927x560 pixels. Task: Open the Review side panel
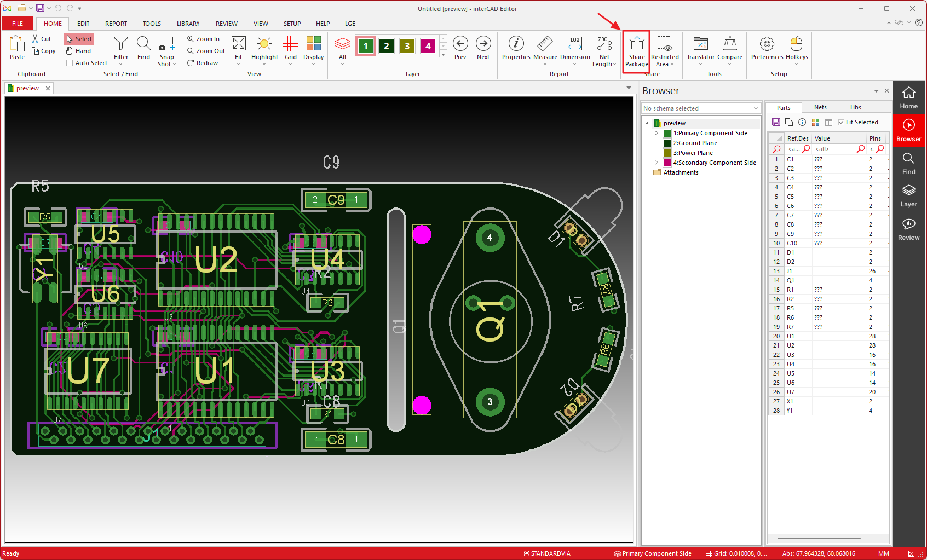pos(908,229)
